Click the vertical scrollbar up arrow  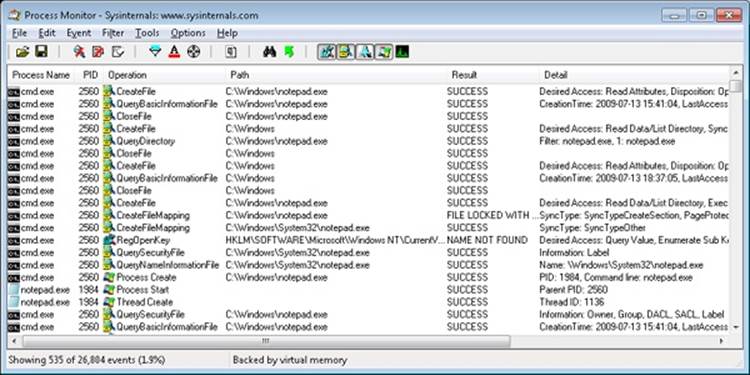[736, 73]
